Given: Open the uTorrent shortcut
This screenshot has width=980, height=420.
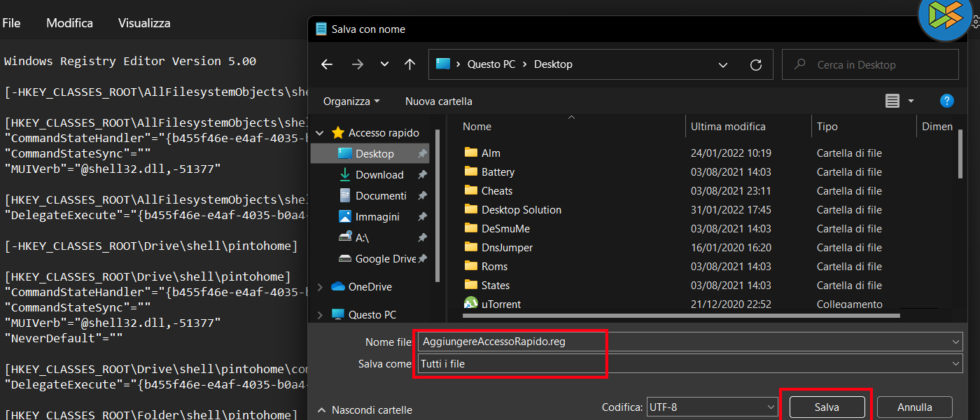Looking at the screenshot, I should tap(502, 304).
